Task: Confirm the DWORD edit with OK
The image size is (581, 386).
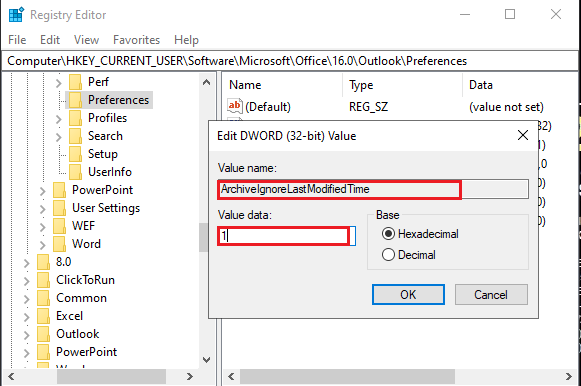Action: [x=408, y=295]
